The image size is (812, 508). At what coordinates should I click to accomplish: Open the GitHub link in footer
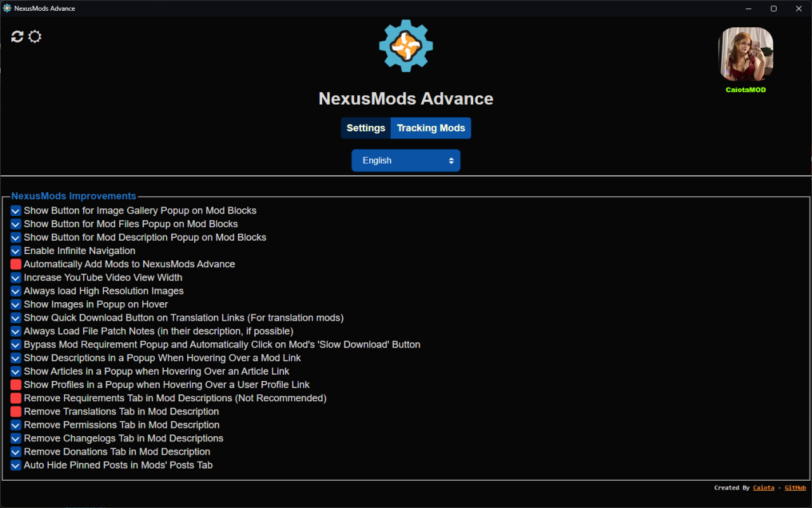pos(796,488)
